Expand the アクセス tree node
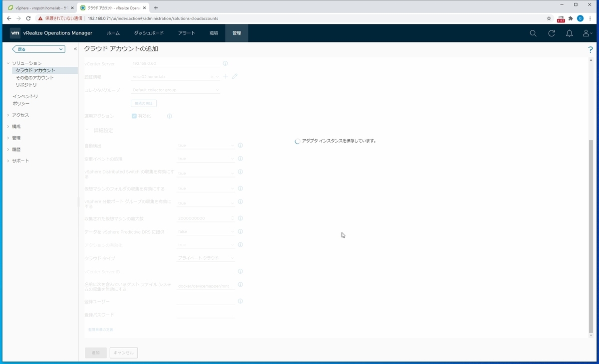599x364 pixels. tap(8, 115)
